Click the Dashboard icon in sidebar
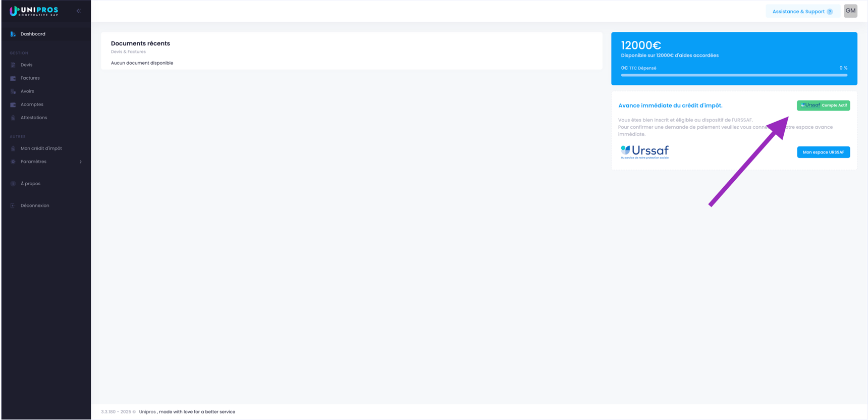The height and width of the screenshot is (420, 868). point(13,34)
